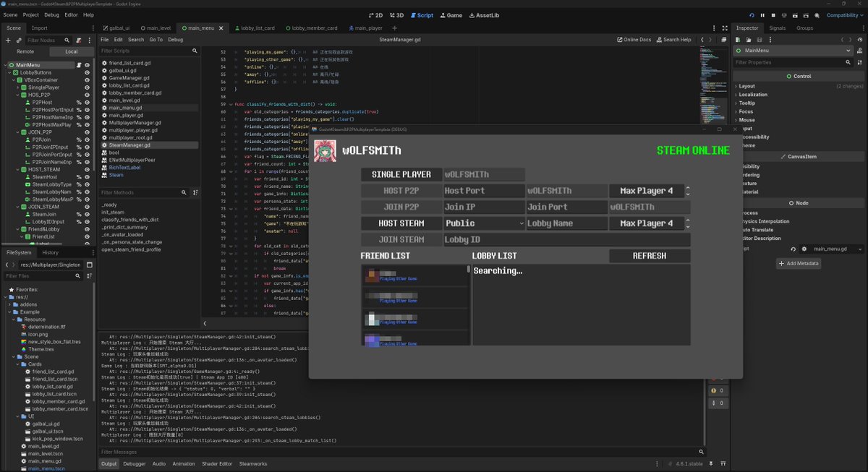Open the Game workspace view
This screenshot has width=868, height=472.
click(450, 14)
